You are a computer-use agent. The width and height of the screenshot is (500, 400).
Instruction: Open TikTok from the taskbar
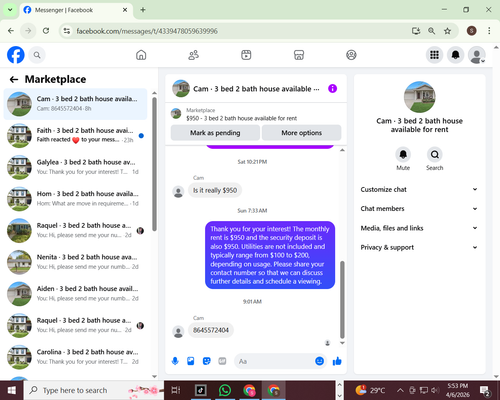tap(201, 390)
